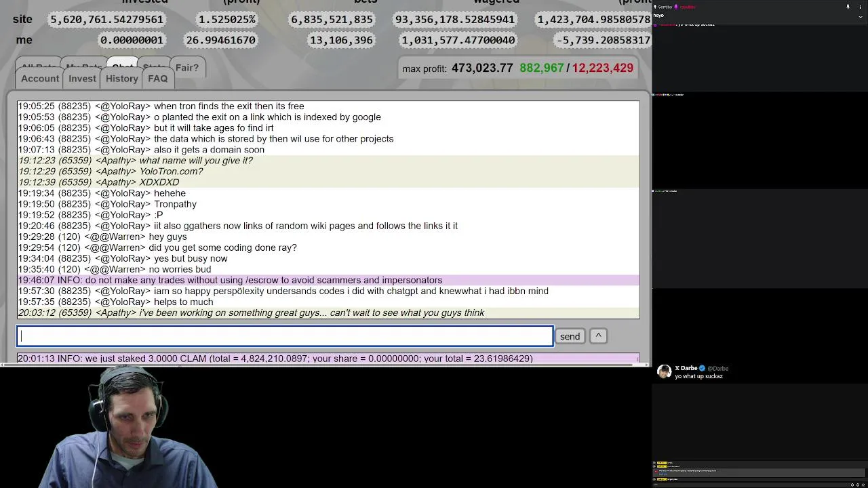Viewport: 868px width, 488px height.
Task: Click my wagered value 1,031,577.47700040
Action: pyautogui.click(x=458, y=40)
